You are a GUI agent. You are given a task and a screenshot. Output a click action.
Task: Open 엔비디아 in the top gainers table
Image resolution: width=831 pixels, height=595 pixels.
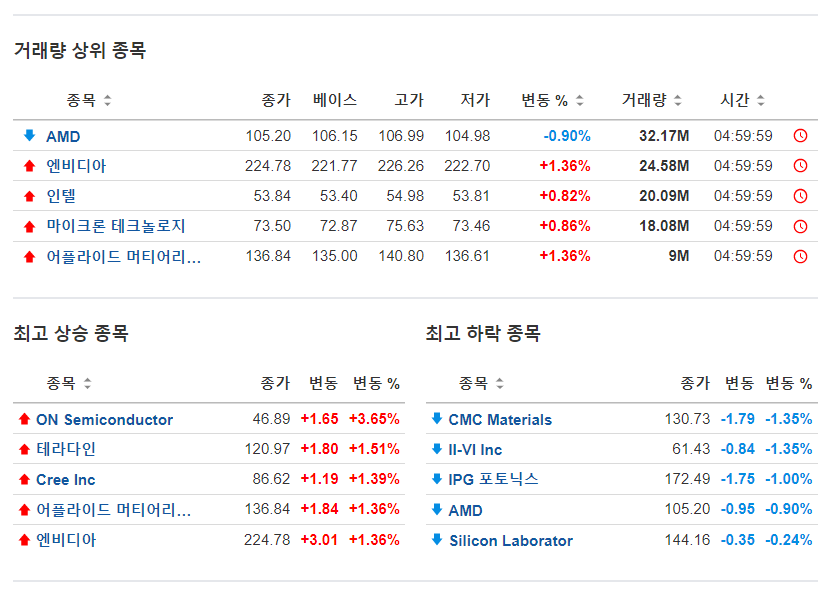pos(66,540)
